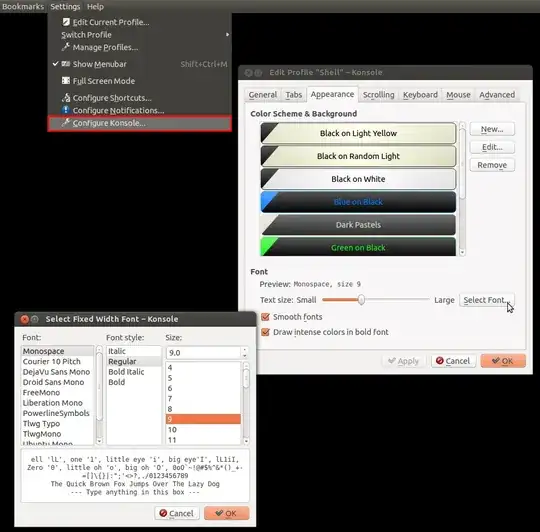
Task: Click the Configure Notifications info icon
Action: [x=65, y=110]
